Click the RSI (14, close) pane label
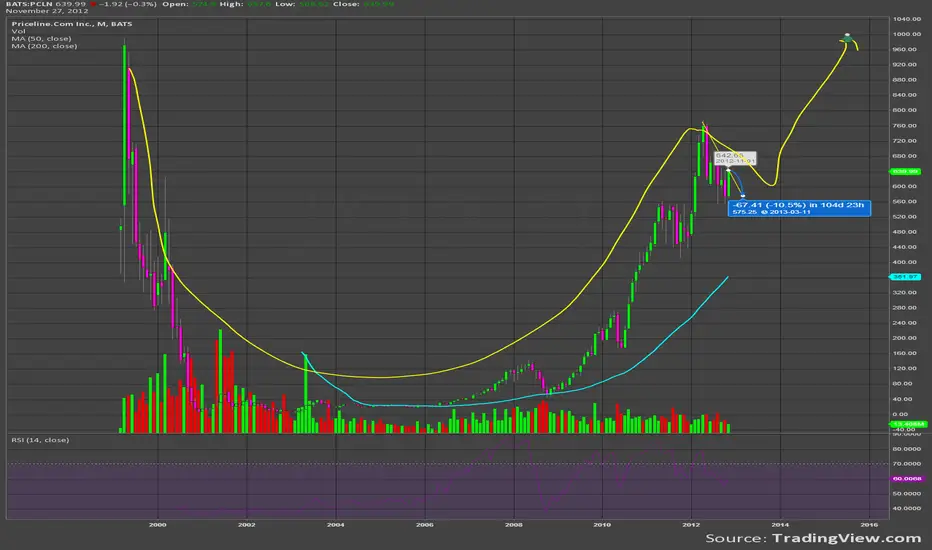 [40, 440]
